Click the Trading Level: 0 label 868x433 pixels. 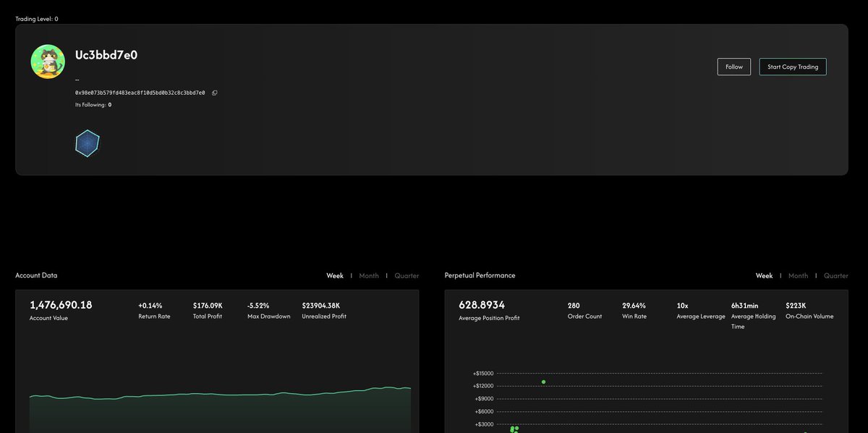37,19
